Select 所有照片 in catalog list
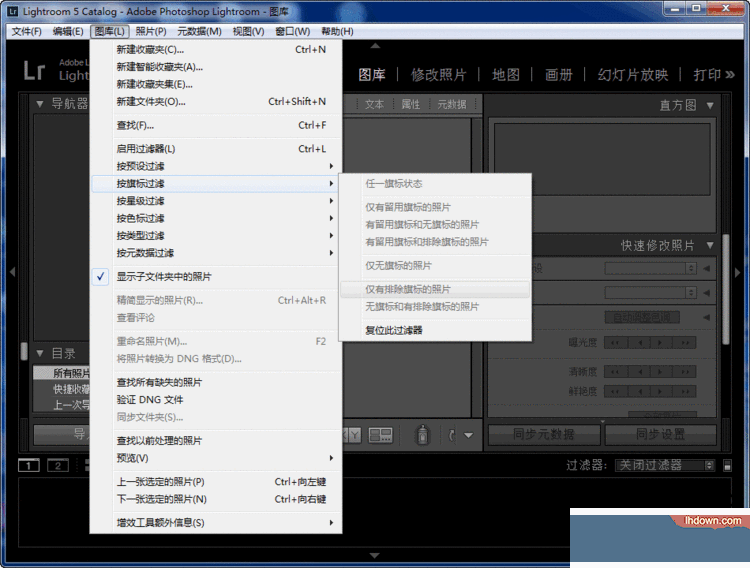The height and width of the screenshot is (568, 750). pos(61,373)
